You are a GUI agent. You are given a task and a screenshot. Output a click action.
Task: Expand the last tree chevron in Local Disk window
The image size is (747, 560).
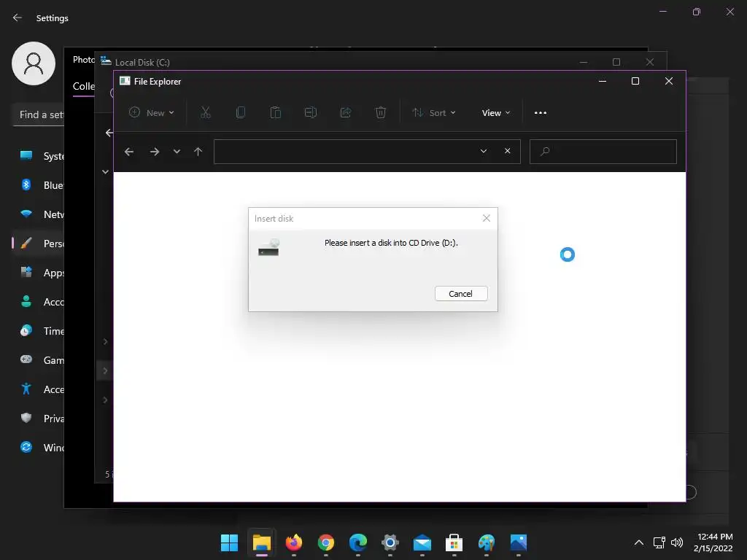click(x=105, y=400)
